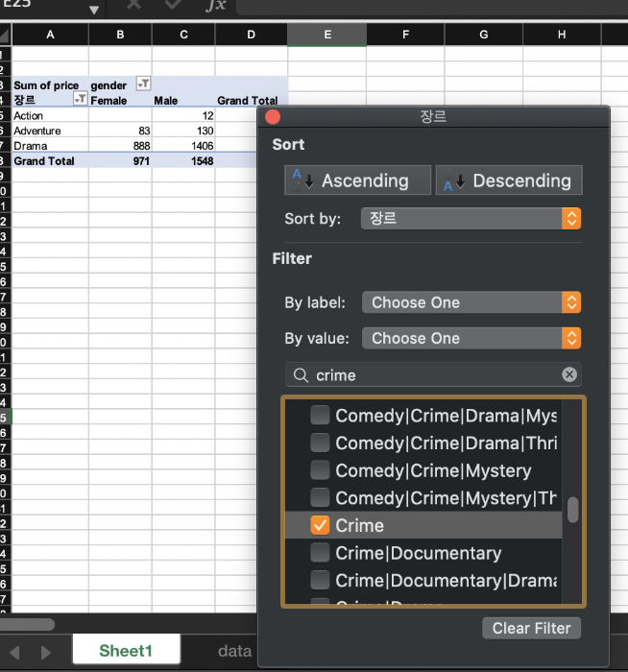Check Crime|Documentary|Drama checkbox
Viewport: 628px width, 672px height.
pos(320,580)
